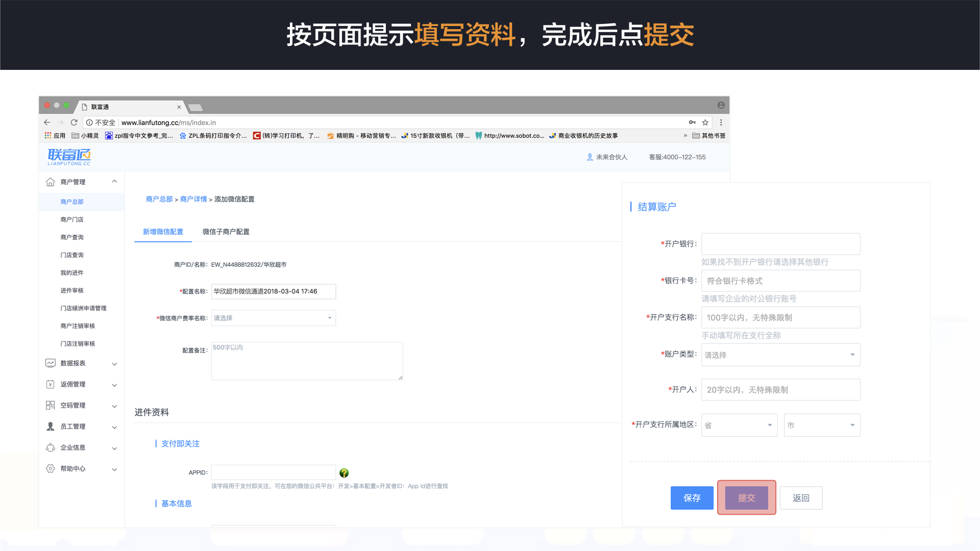The width and height of the screenshot is (980, 551).
Task: Click the bookmark star icon
Action: pos(705,122)
